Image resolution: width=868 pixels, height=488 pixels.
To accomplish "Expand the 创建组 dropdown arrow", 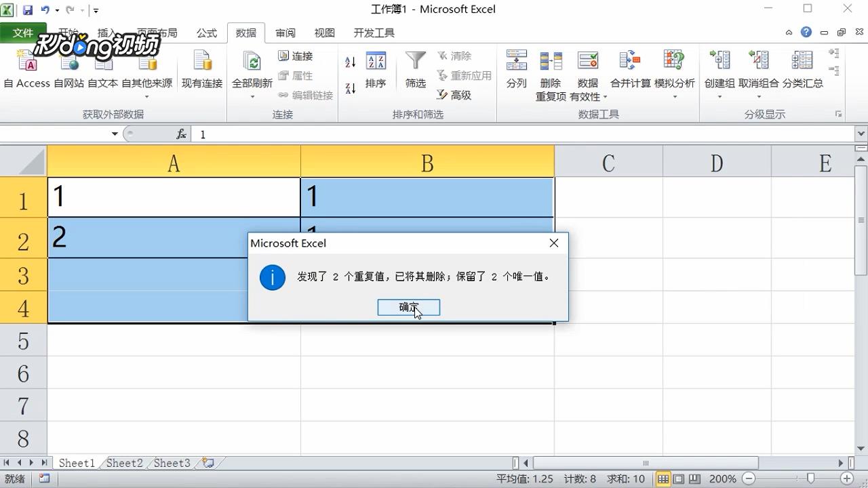I will coord(719,96).
